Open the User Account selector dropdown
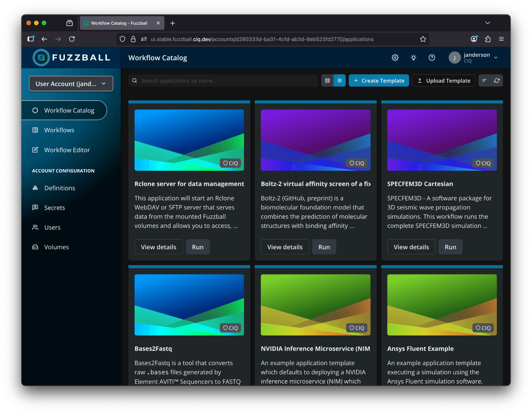The width and height of the screenshot is (532, 414). click(x=71, y=84)
